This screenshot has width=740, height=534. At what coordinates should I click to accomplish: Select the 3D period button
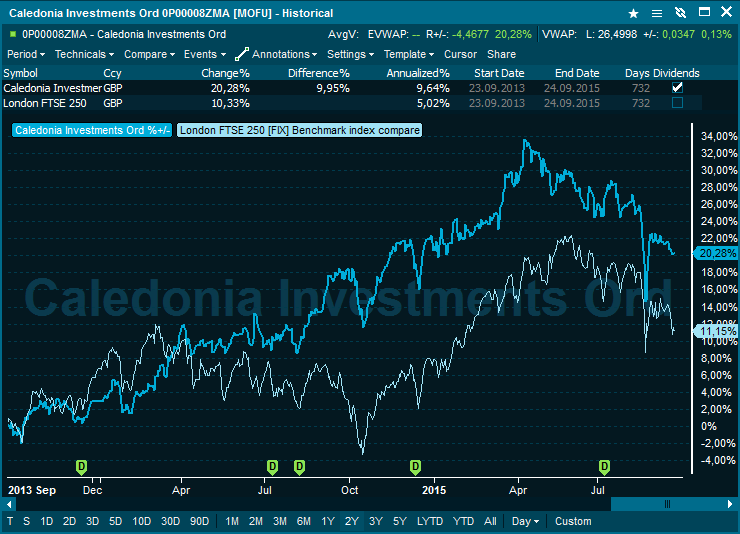(92, 521)
